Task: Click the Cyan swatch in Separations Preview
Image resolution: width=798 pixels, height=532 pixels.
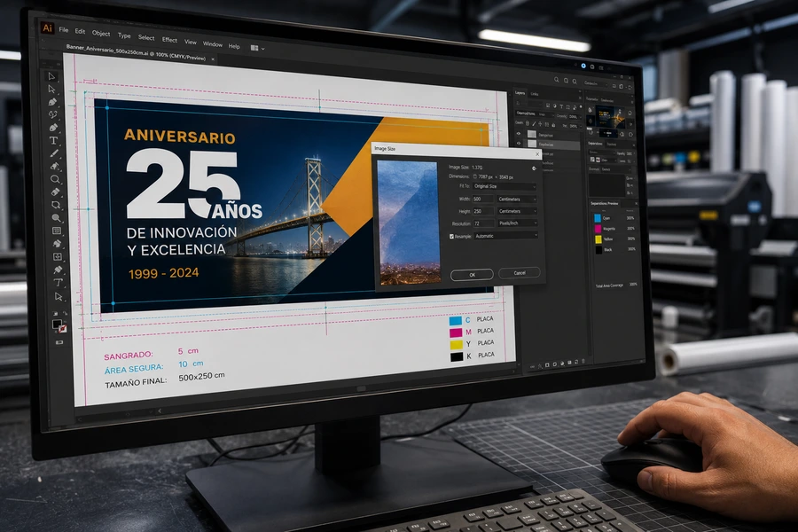Action: 598,218
